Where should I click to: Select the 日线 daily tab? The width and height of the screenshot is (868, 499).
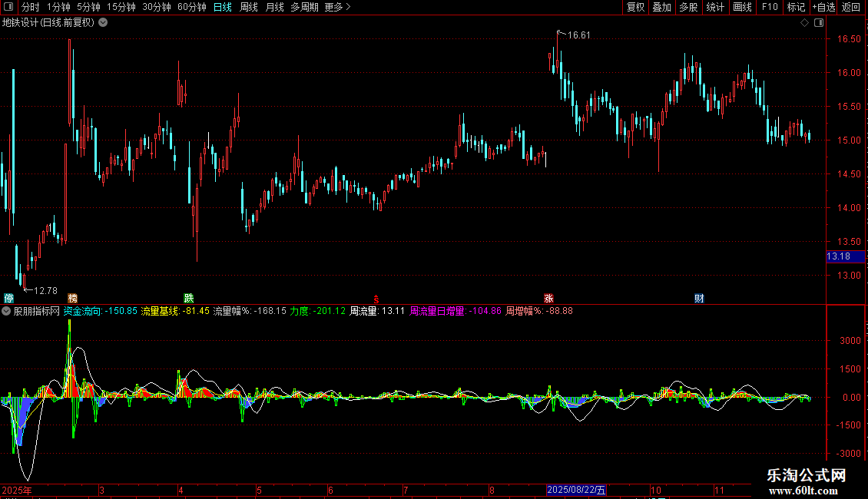pyautogui.click(x=223, y=7)
